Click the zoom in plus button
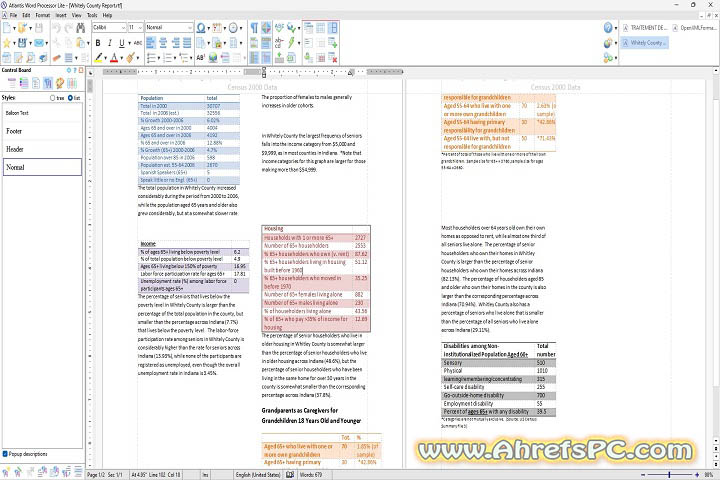 click(697, 474)
